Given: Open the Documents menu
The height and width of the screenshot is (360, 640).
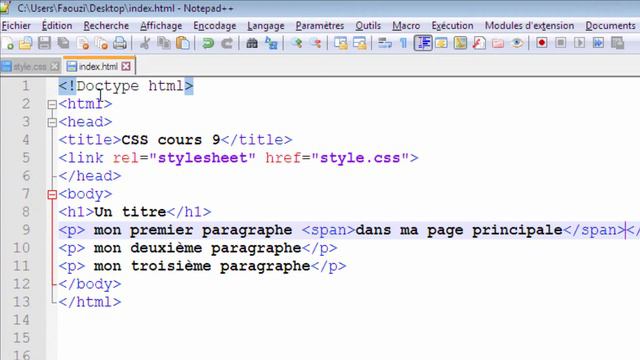Looking at the screenshot, I should point(610,26).
